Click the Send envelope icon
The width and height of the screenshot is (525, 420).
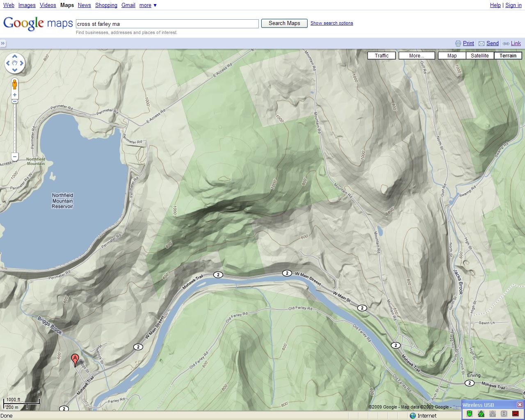[482, 43]
